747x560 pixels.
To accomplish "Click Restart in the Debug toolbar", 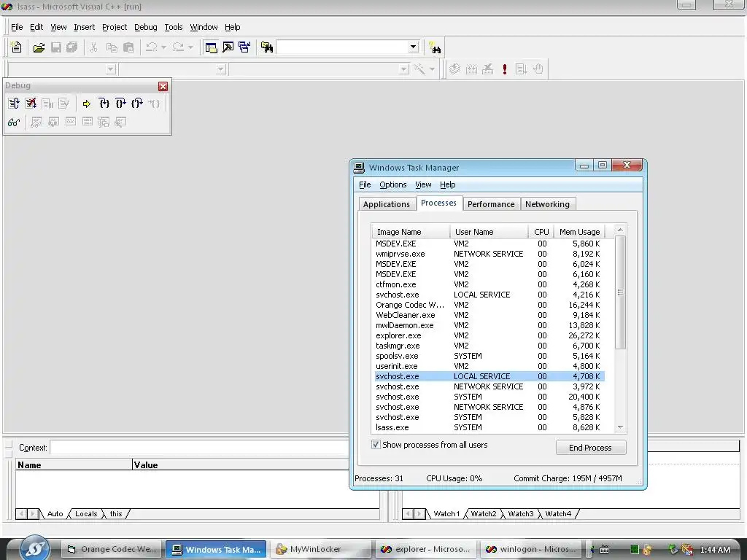I will click(14, 104).
